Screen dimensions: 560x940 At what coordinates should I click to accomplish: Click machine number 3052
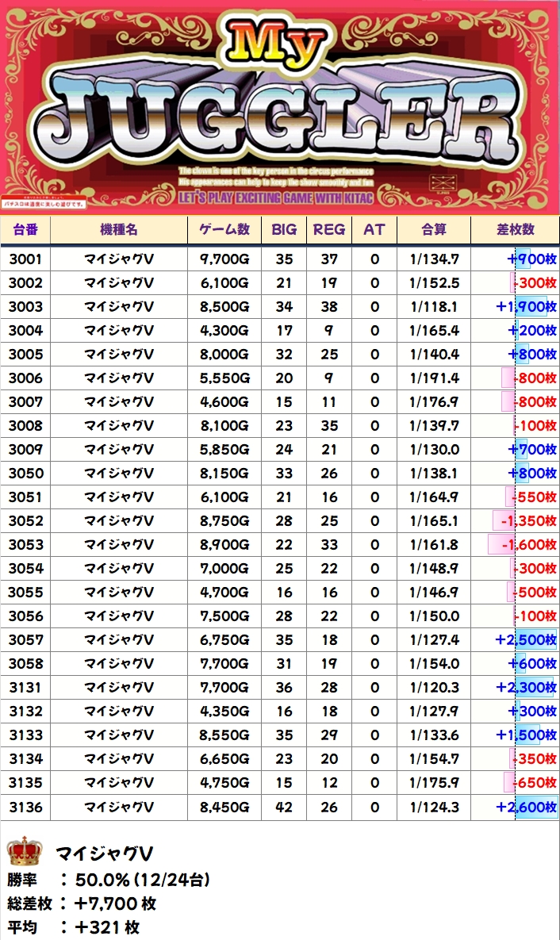click(x=25, y=521)
